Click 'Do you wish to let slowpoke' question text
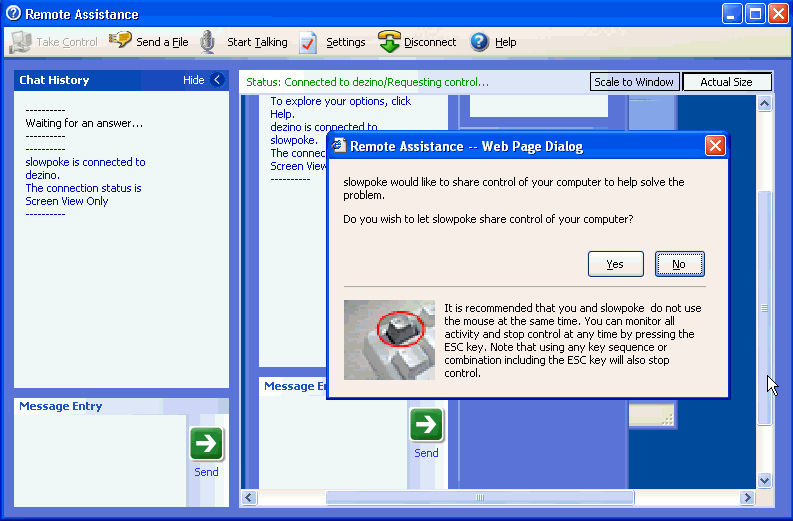793x521 pixels. click(488, 219)
